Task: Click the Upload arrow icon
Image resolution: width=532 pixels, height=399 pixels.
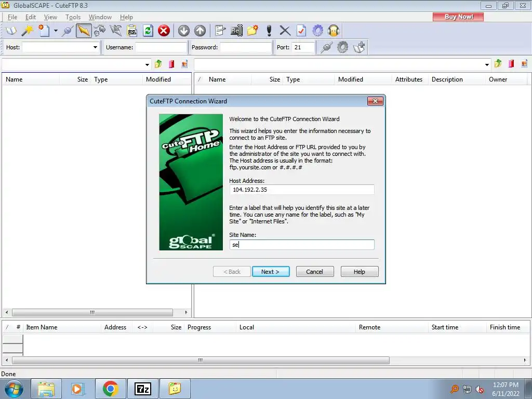Action: [x=200, y=31]
